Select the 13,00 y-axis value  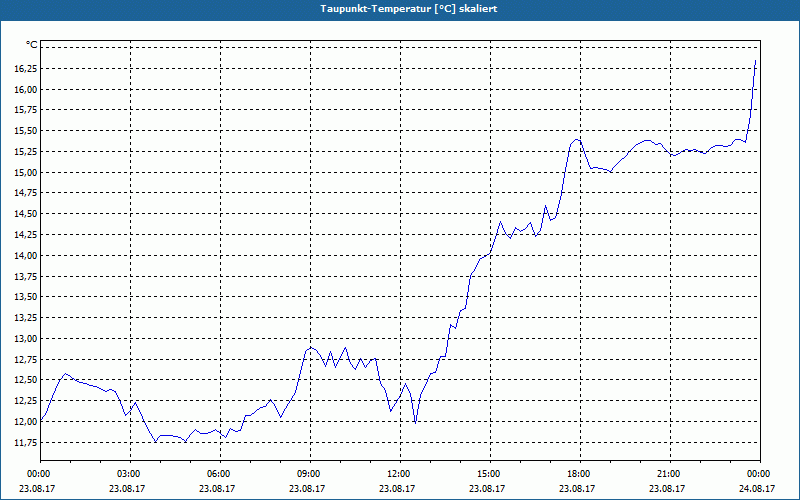click(x=26, y=339)
